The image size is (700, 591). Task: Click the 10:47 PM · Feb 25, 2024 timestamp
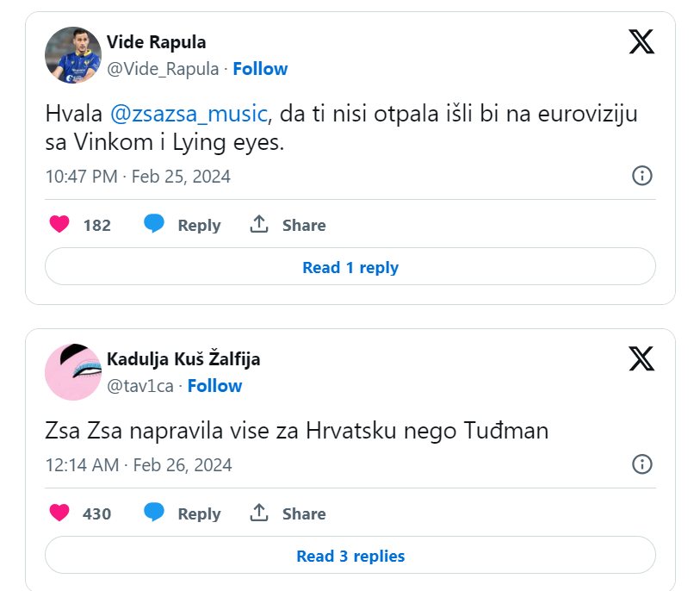138,177
